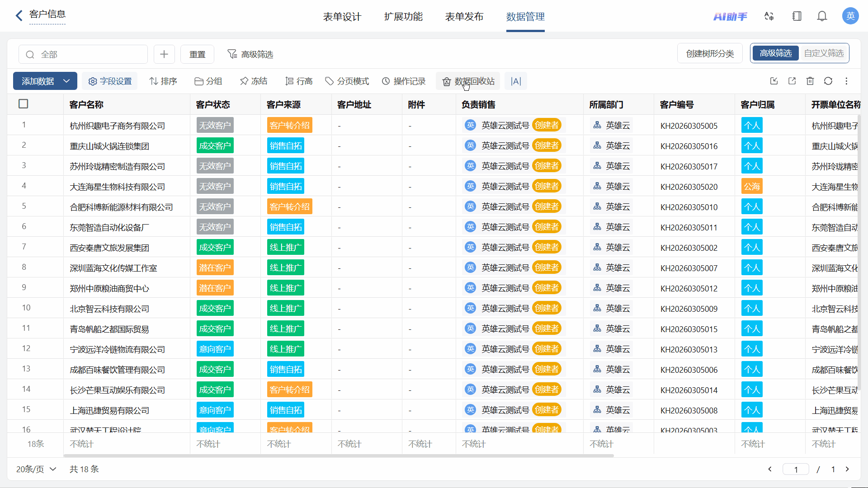Click the 重置 reset button
This screenshot has width=868, height=488.
(197, 54)
